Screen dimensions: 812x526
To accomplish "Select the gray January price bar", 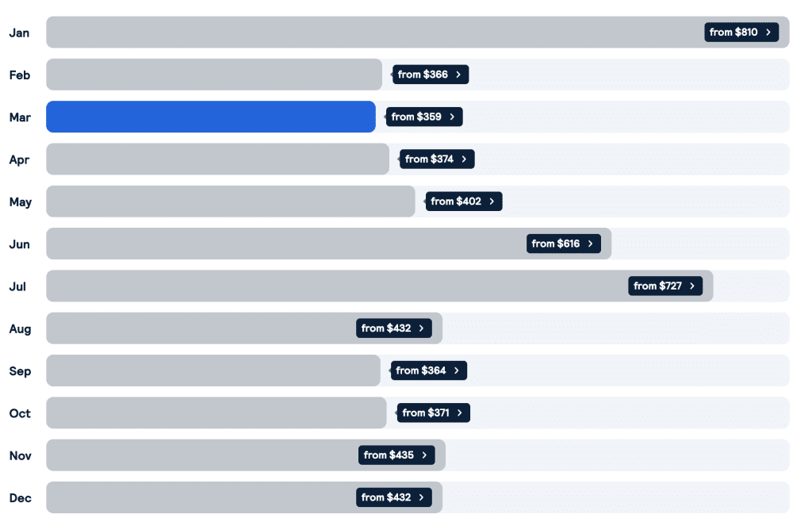I will click(417, 32).
